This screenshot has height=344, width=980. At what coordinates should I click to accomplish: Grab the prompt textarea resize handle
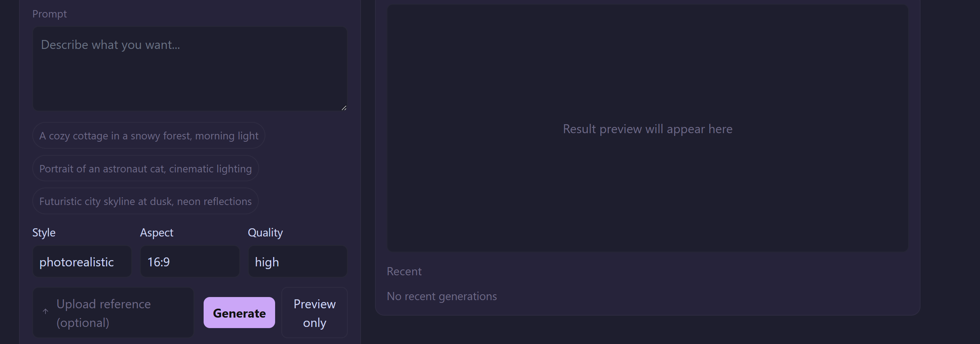pos(344,108)
